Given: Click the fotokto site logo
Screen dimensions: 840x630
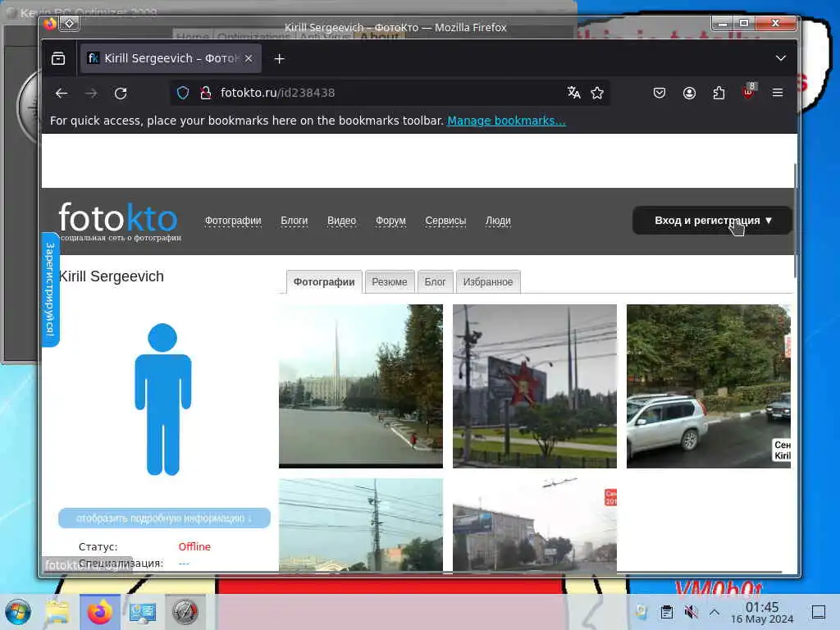Looking at the screenshot, I should pyautogui.click(x=118, y=221).
